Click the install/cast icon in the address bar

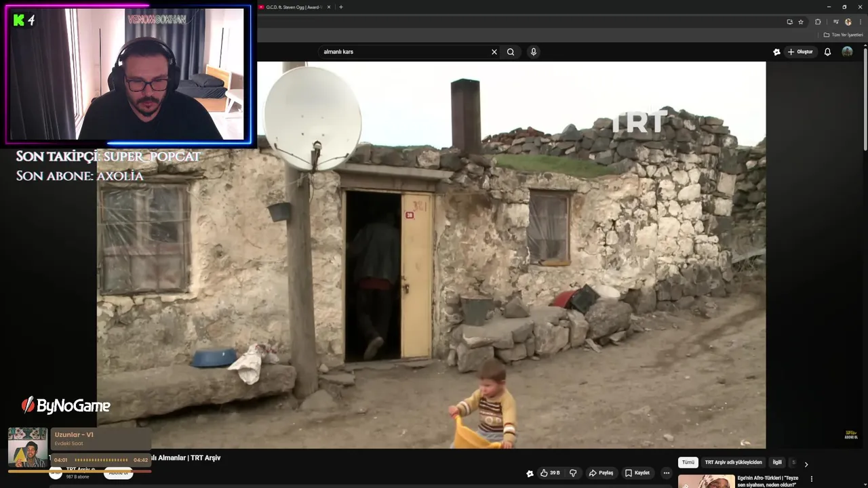(789, 22)
